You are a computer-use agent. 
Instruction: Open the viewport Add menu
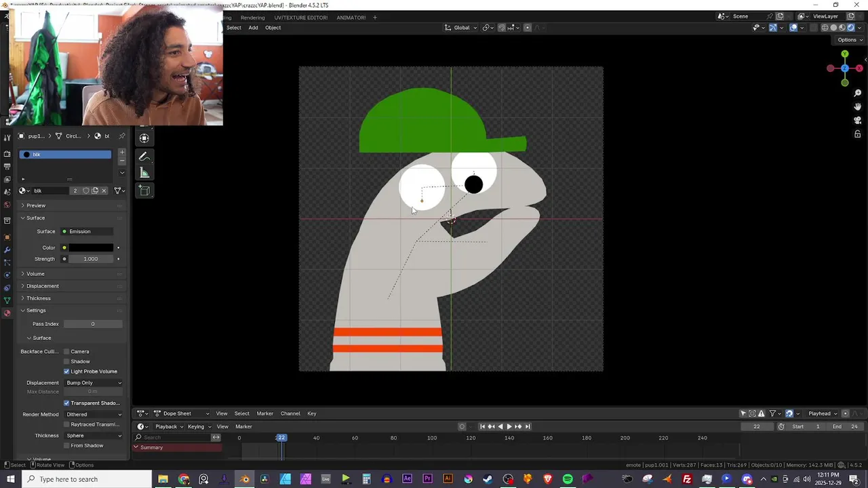coord(253,28)
